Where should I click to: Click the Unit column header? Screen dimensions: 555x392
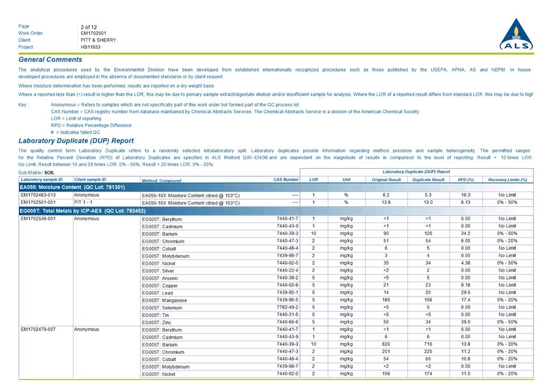click(x=346, y=180)
